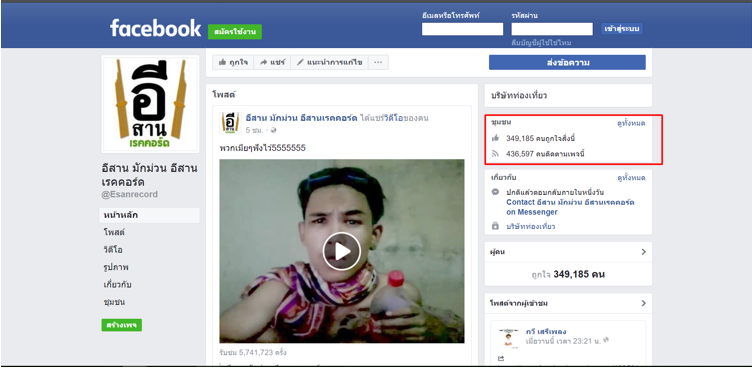Open the Contact on Messenger link
The height and width of the screenshot is (368, 752).
pyautogui.click(x=570, y=207)
